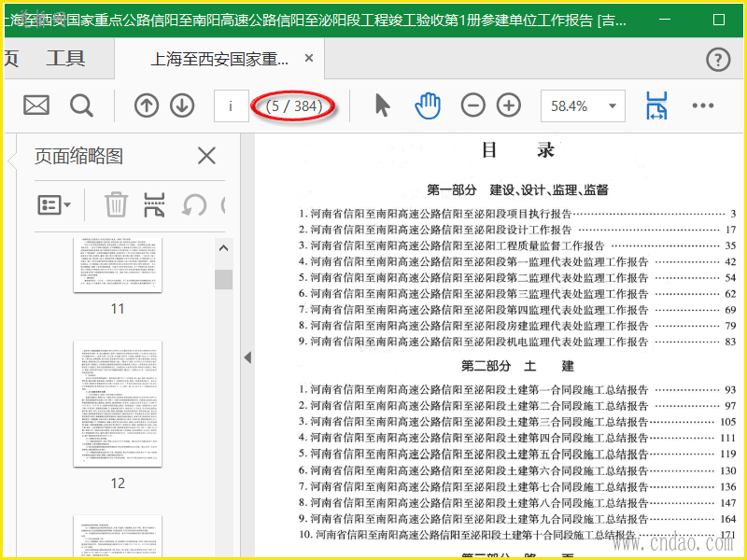Click the minimize window button
This screenshot has width=747, height=560.
(x=665, y=20)
